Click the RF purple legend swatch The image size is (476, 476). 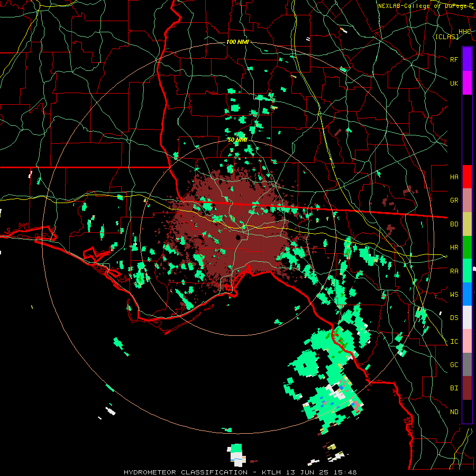pos(467,59)
